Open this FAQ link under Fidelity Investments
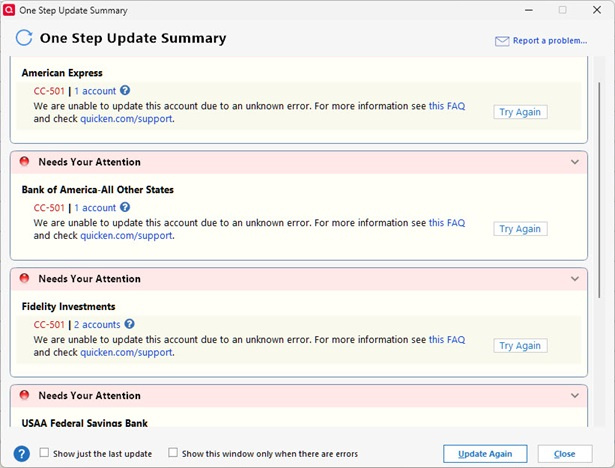This screenshot has height=468, width=615. (x=447, y=340)
